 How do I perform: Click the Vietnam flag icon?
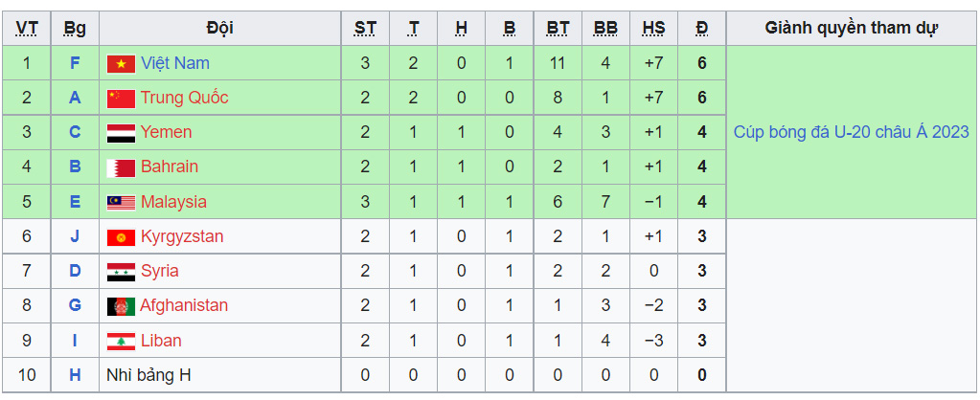point(120,64)
